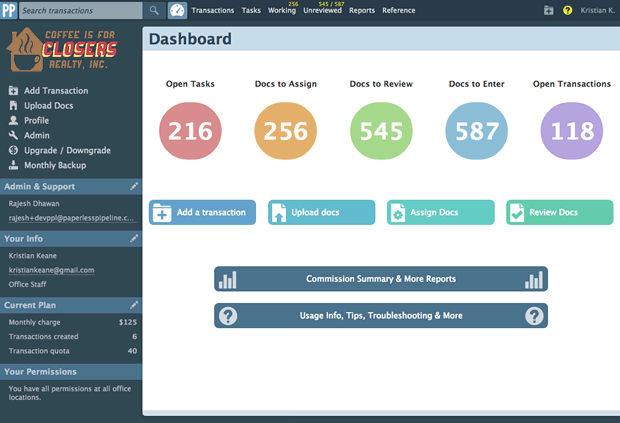Select Monthly Backup in the sidebar
The height and width of the screenshot is (423, 620).
pos(55,165)
